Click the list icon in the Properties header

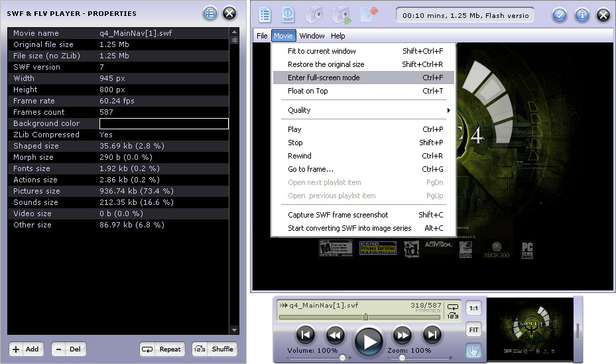tap(210, 14)
